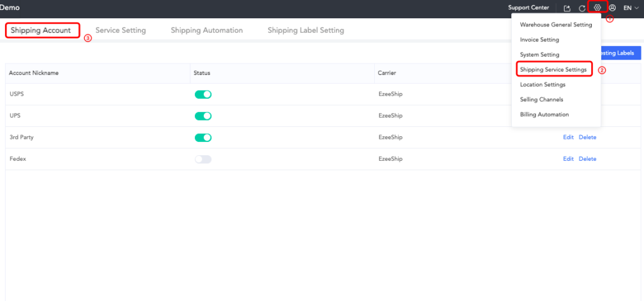
Task: Click EzeeShip carrier in Fedex row
Action: tap(390, 159)
